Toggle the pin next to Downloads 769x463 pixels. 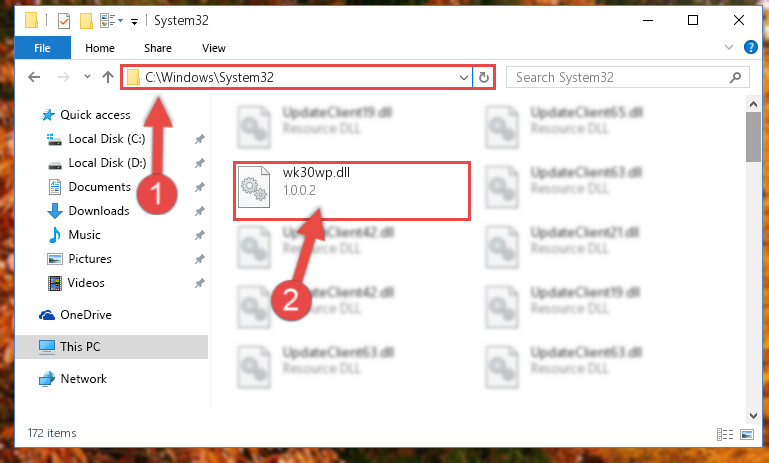tap(199, 211)
